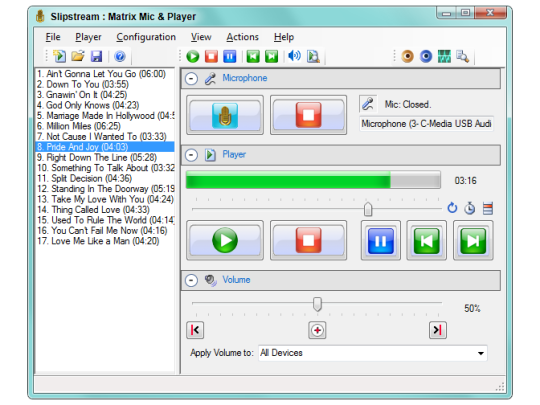Start playback with the large green Play button
This screenshot has height=405, width=540.
(x=225, y=240)
